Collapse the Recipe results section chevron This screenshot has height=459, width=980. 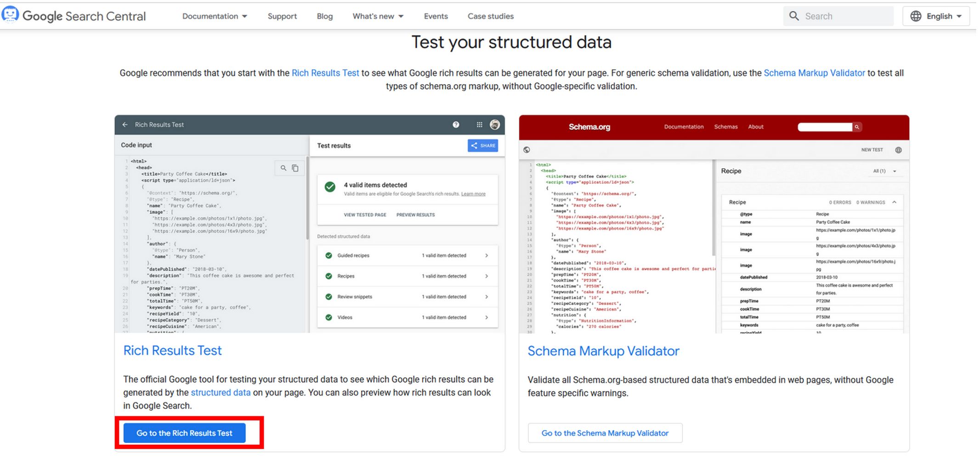point(894,202)
